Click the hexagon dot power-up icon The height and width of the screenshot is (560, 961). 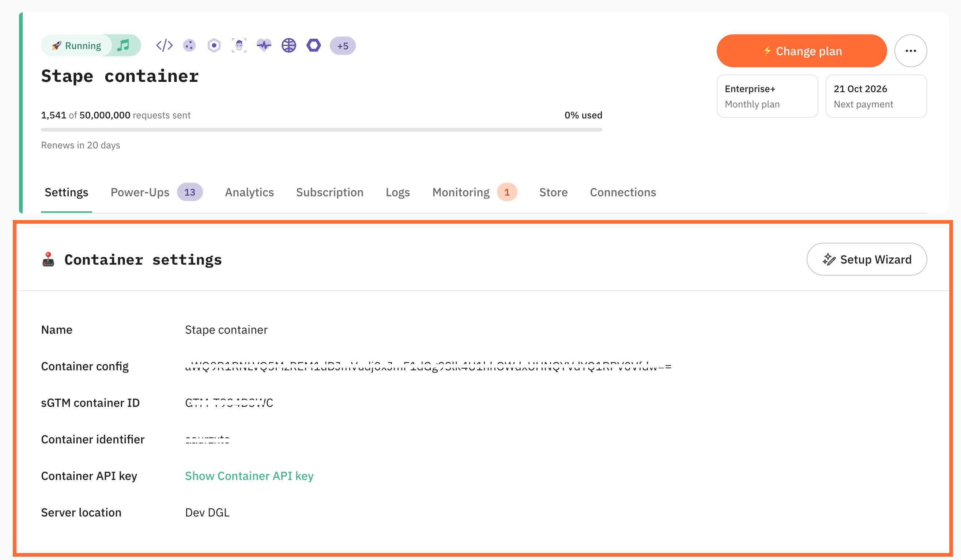214,45
